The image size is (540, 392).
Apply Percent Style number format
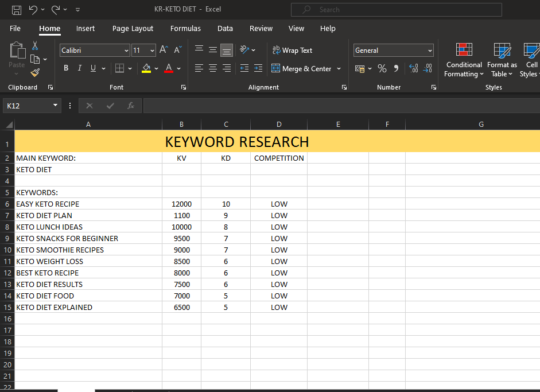(x=382, y=69)
